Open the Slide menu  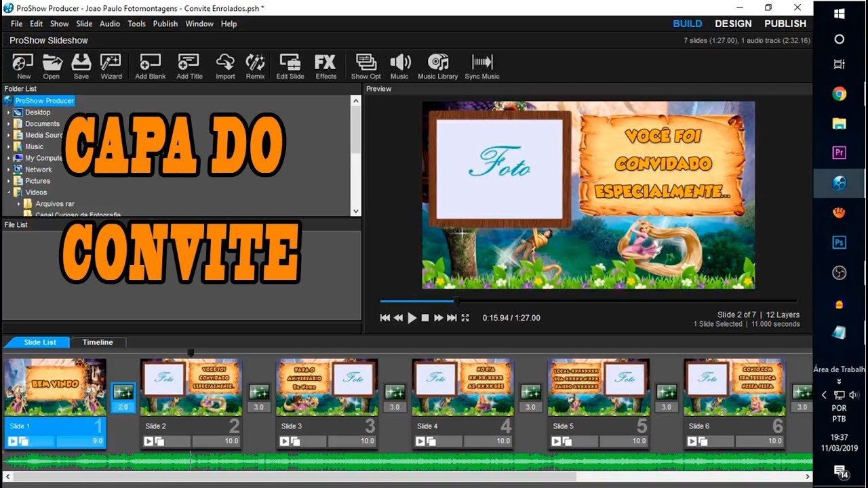pyautogui.click(x=84, y=24)
